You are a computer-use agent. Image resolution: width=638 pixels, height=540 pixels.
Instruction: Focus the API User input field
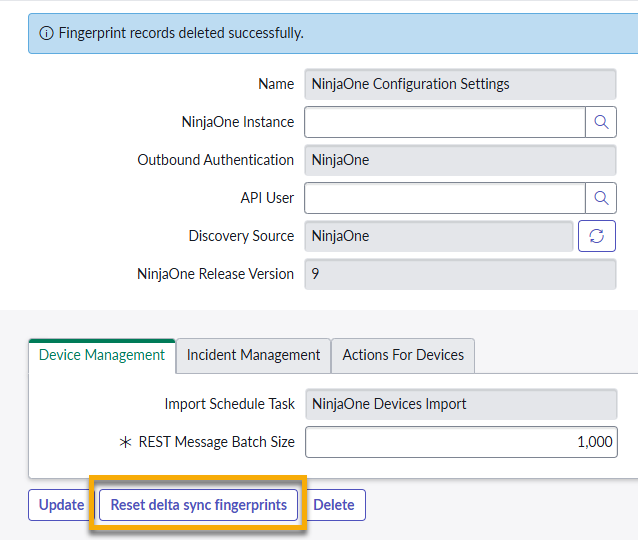(x=445, y=198)
